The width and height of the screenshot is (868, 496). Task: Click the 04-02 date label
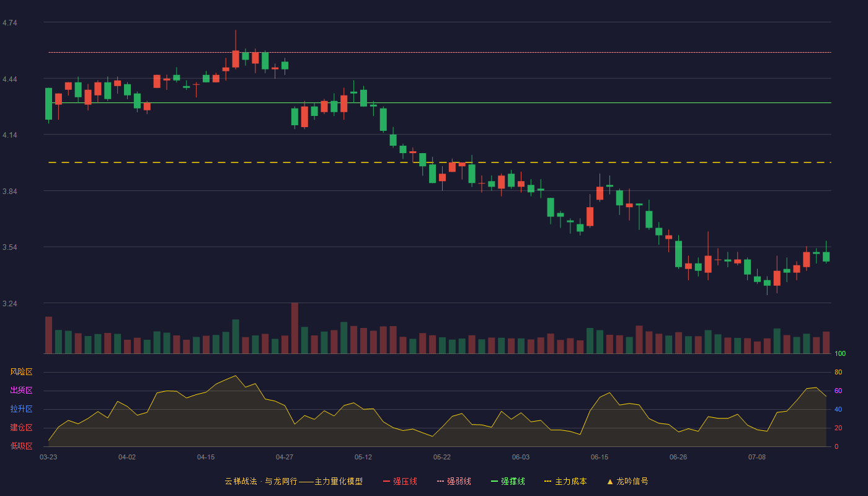[127, 457]
